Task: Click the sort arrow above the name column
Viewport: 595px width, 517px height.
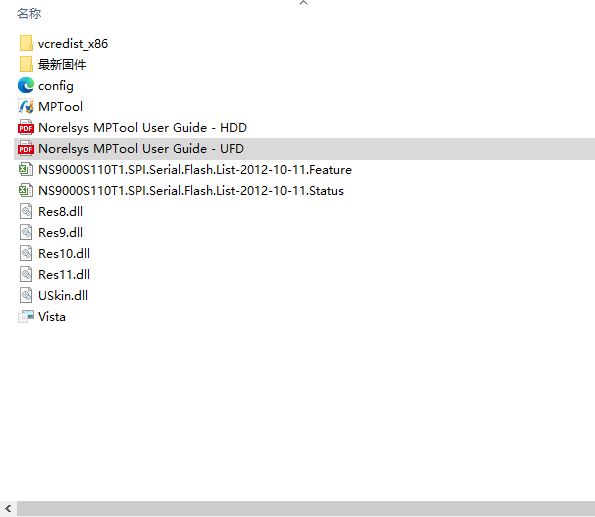Action: pos(303,3)
